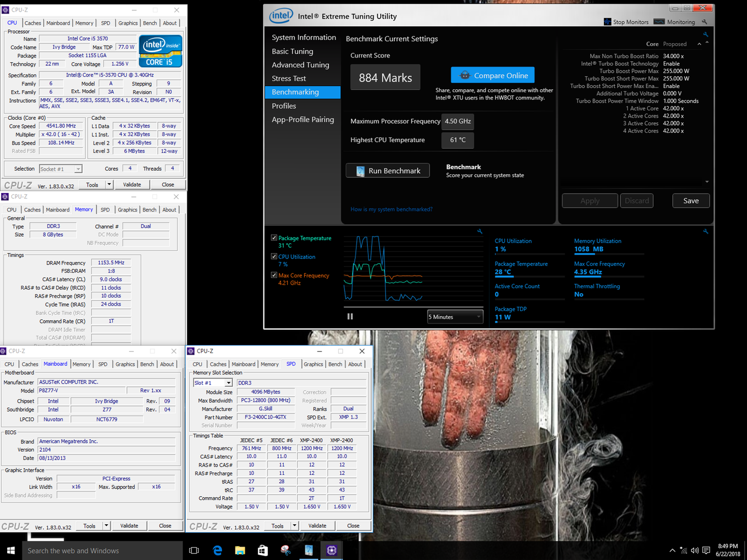Click wrench icon above the monitor graph
747x560 pixels.
480,231
